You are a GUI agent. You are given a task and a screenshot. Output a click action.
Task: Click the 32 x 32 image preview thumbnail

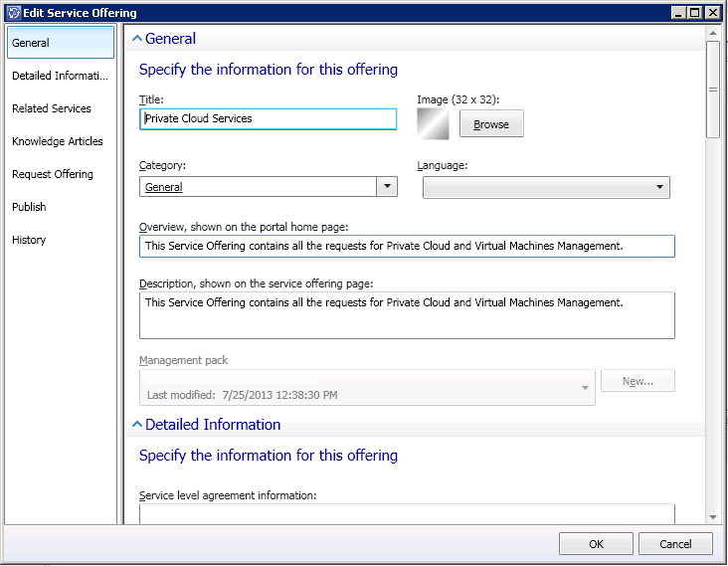click(x=434, y=123)
